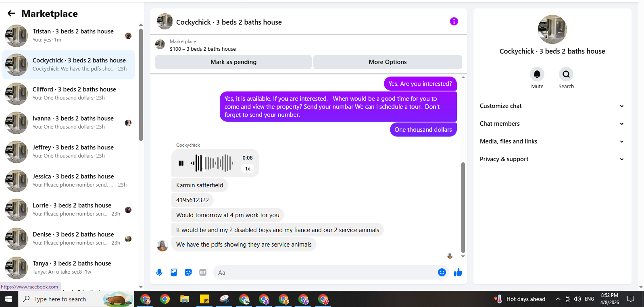Open the Jessica conversation in list
644x307 pixels.
point(69,180)
